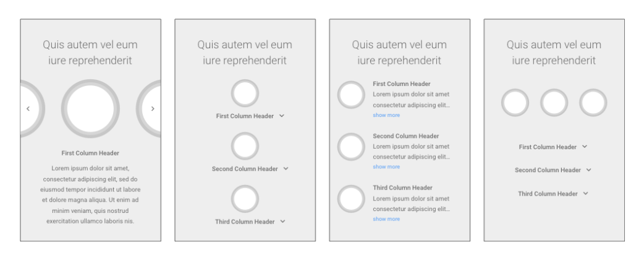Viewport: 644px width, 260px height.
Task: Select the rightmost circle in the fourth panel
Action: (593, 102)
